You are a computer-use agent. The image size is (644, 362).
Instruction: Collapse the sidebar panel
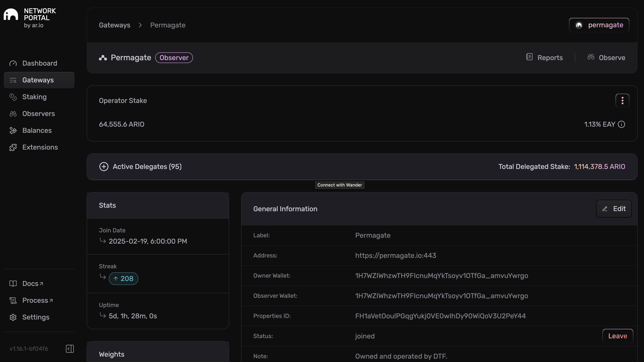[70, 349]
